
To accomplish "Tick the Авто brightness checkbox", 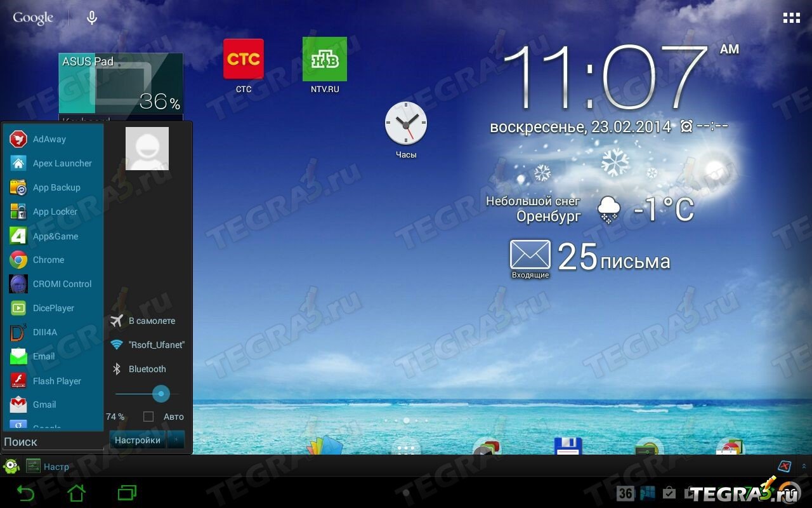I will tap(148, 417).
